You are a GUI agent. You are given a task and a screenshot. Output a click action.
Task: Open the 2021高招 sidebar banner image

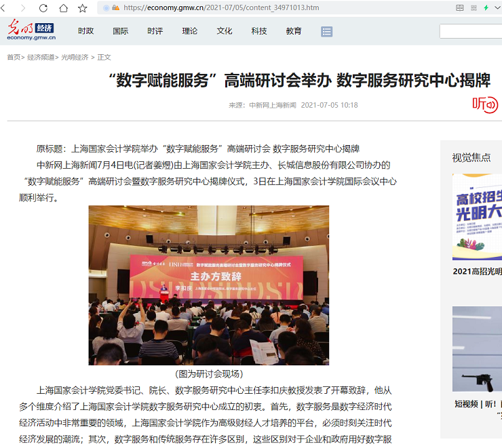(x=477, y=217)
